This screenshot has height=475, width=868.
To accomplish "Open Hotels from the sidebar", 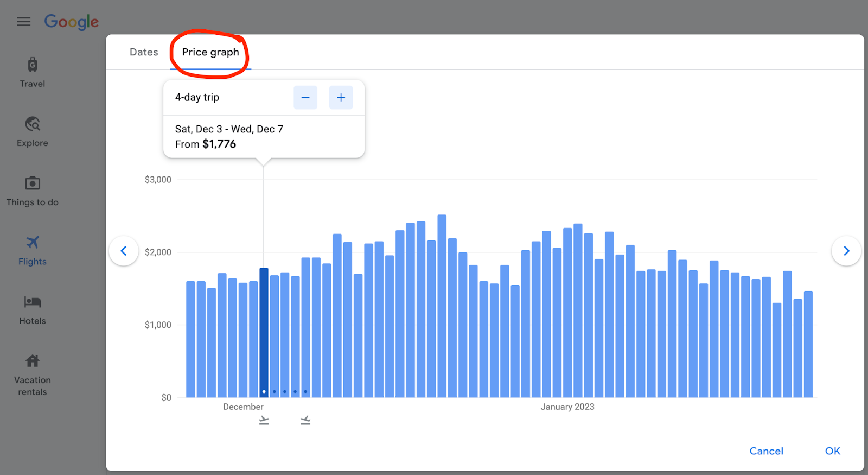I will point(33,310).
